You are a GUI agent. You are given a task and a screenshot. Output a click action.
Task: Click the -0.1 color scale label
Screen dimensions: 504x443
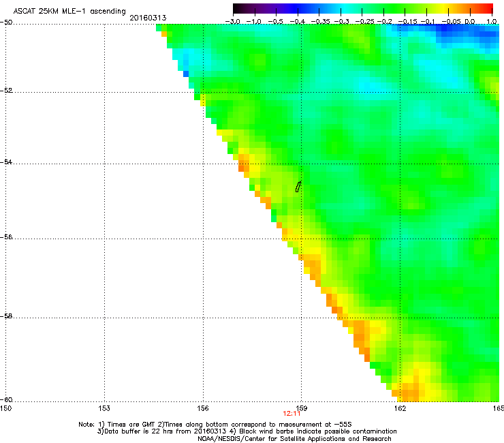[428, 22]
